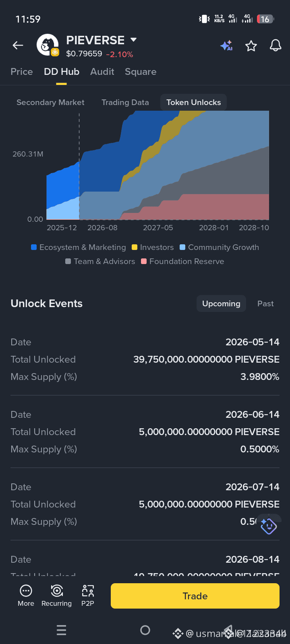
Task: Expand the PIEVERSE token dropdown arrow
Action: [134, 40]
